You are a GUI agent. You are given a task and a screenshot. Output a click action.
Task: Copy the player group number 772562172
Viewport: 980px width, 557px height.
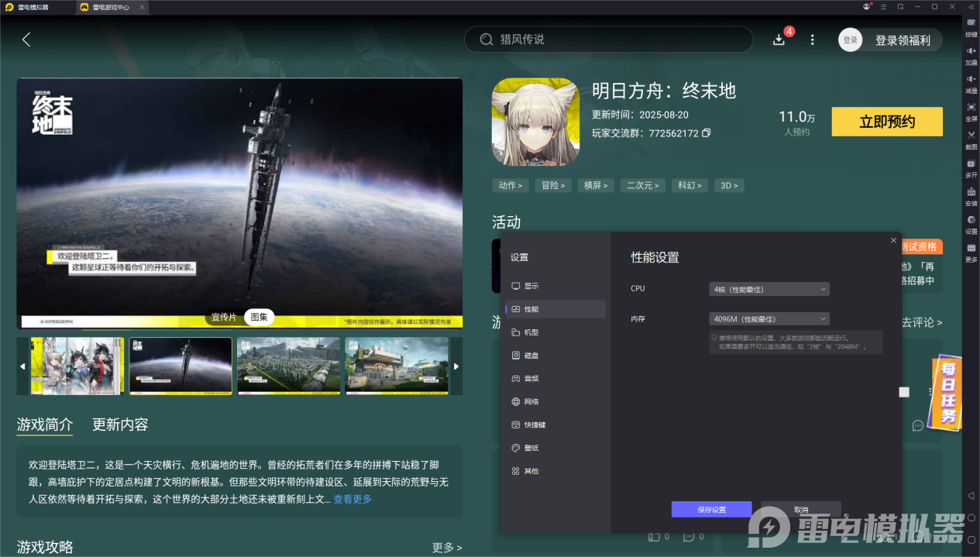pyautogui.click(x=706, y=133)
